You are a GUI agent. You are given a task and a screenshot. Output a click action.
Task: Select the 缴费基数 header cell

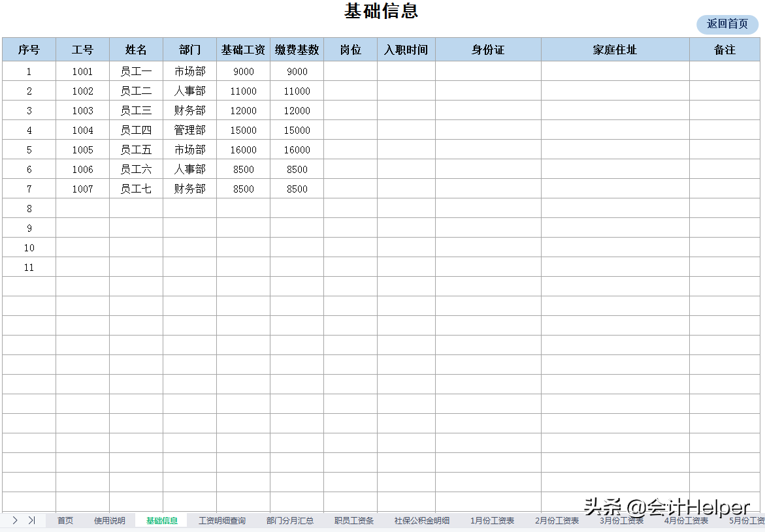(297, 50)
